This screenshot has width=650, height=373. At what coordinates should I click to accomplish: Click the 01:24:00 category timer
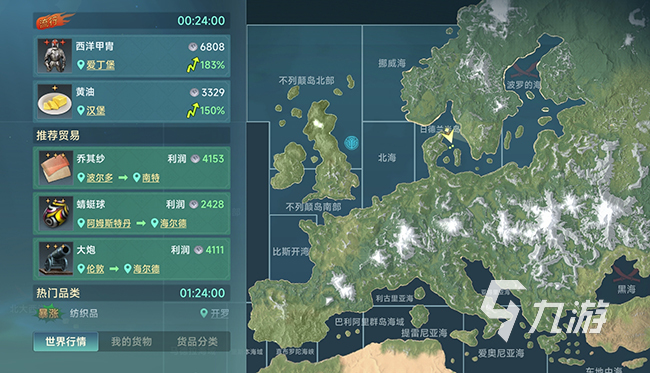[x=202, y=293]
